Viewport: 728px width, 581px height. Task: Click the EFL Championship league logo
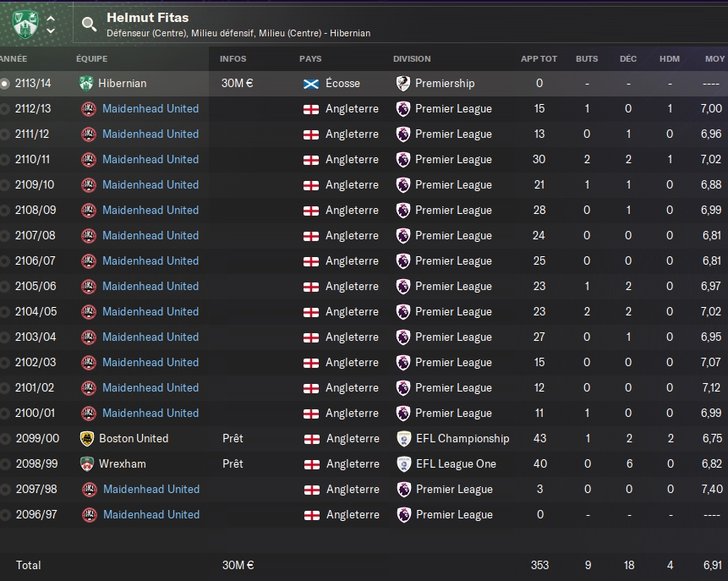(403, 438)
